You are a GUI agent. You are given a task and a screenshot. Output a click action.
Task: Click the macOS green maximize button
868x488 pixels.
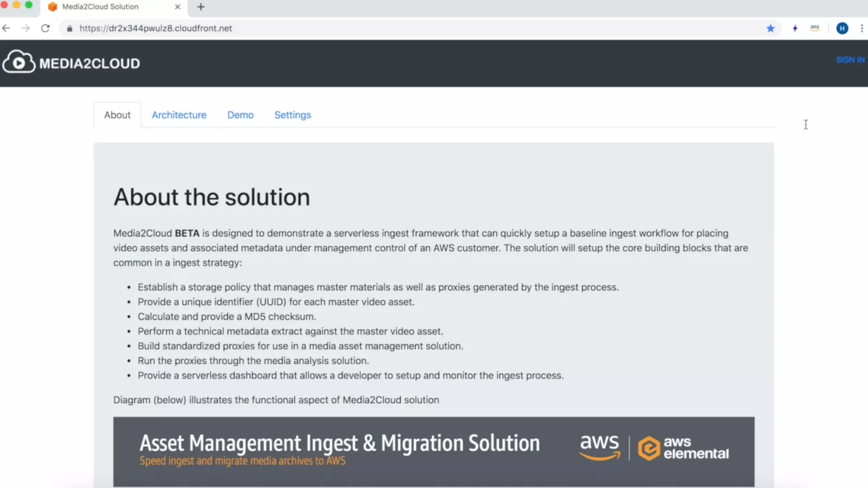point(29,5)
